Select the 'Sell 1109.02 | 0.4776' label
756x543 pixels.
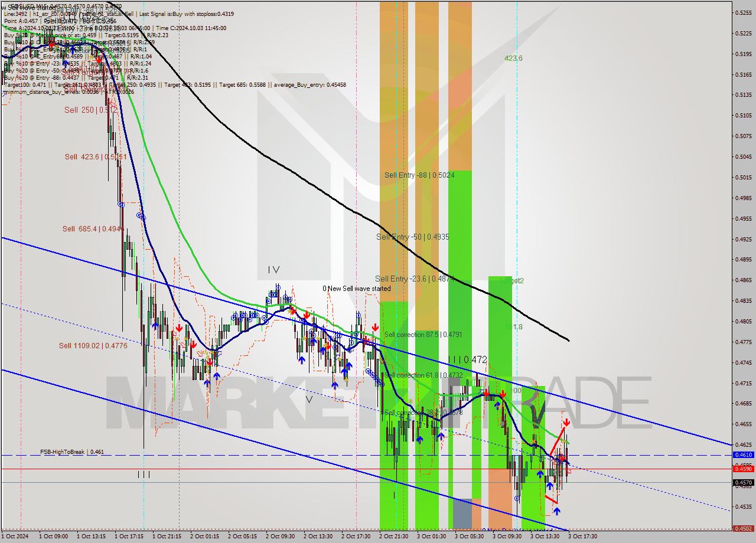(x=93, y=345)
